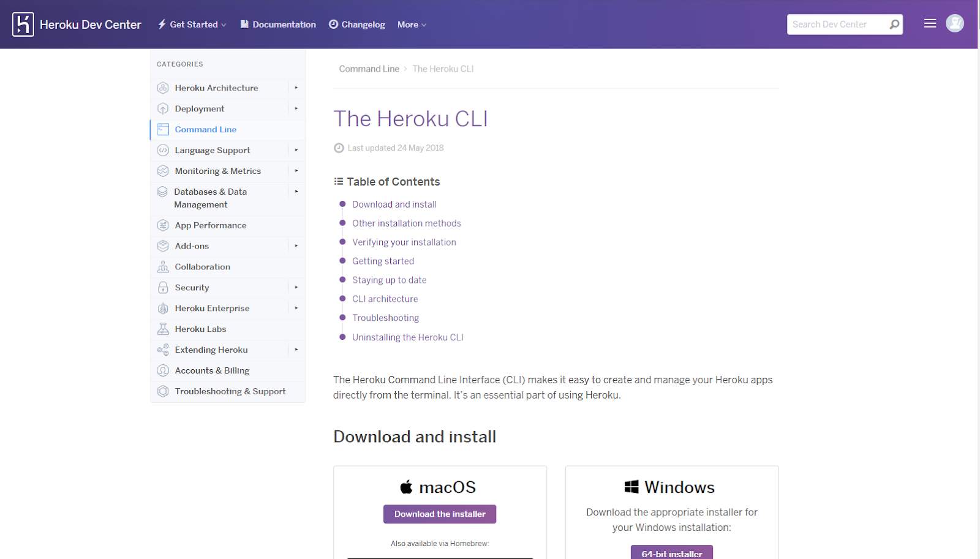
Task: Go to Uninstalling the Heroku CLI link
Action: [x=408, y=337]
